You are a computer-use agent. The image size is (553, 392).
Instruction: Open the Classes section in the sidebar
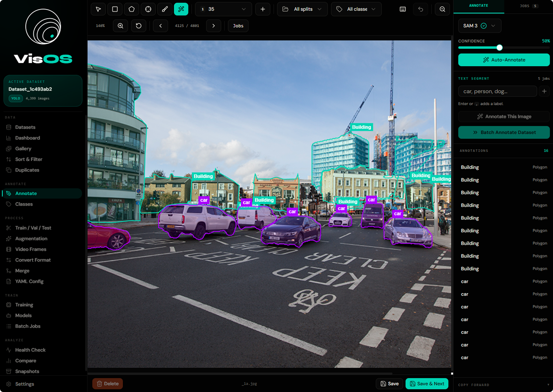click(x=24, y=204)
